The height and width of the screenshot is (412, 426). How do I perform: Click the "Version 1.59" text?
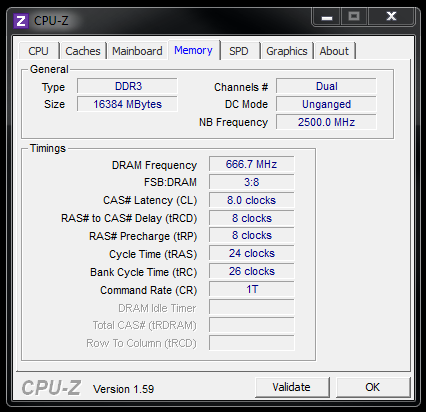click(x=124, y=389)
